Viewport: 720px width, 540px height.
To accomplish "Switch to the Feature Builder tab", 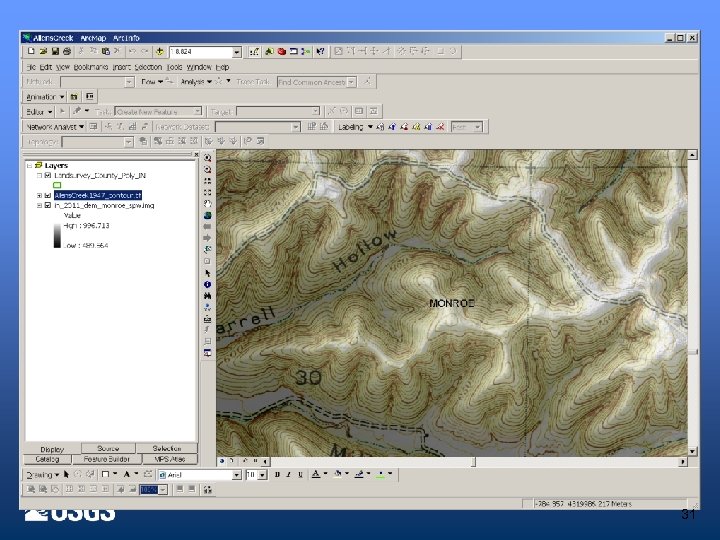I will pos(107,459).
